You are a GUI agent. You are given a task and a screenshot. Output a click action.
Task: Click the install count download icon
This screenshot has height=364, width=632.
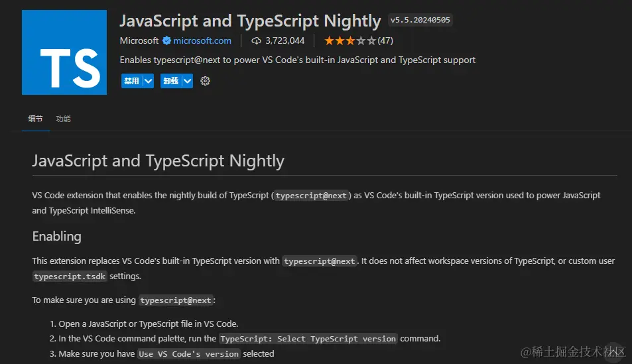pos(257,40)
